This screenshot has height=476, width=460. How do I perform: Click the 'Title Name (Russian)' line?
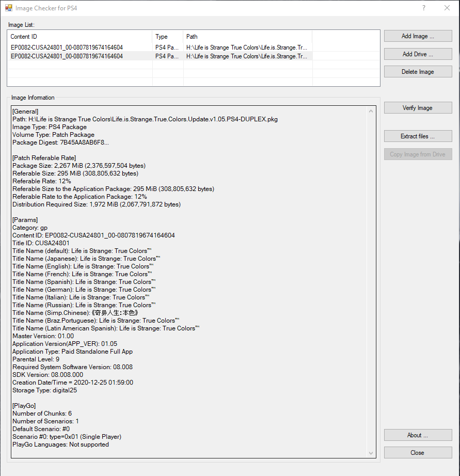coord(84,305)
